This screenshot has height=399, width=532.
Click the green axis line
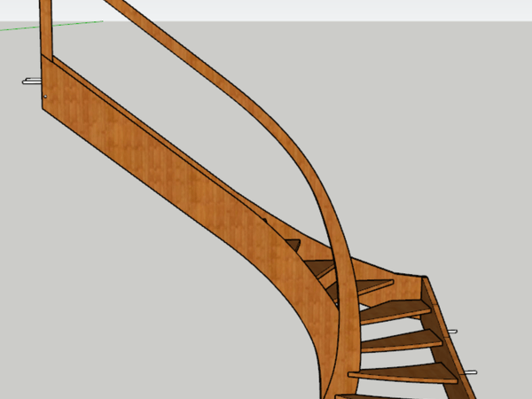[18, 27]
